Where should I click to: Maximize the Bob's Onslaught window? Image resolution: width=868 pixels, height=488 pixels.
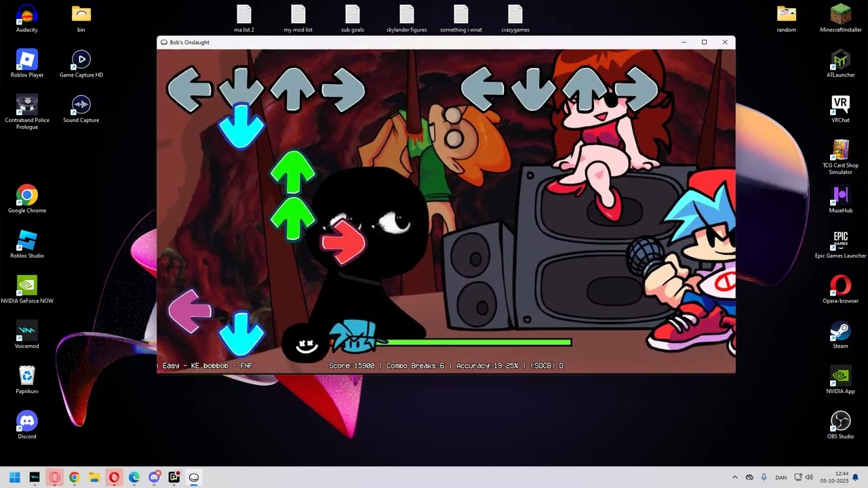pyautogui.click(x=704, y=42)
